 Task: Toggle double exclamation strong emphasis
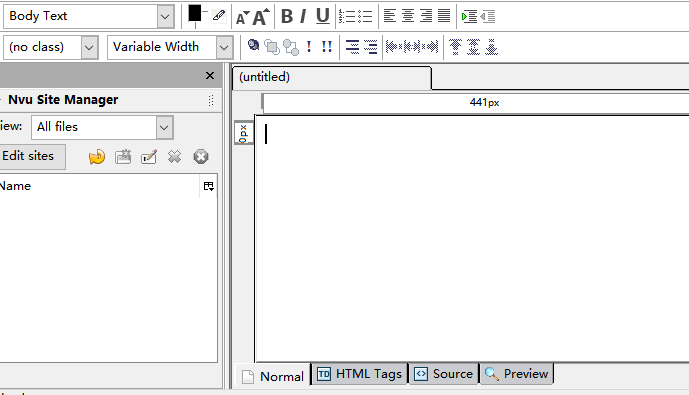[326, 47]
